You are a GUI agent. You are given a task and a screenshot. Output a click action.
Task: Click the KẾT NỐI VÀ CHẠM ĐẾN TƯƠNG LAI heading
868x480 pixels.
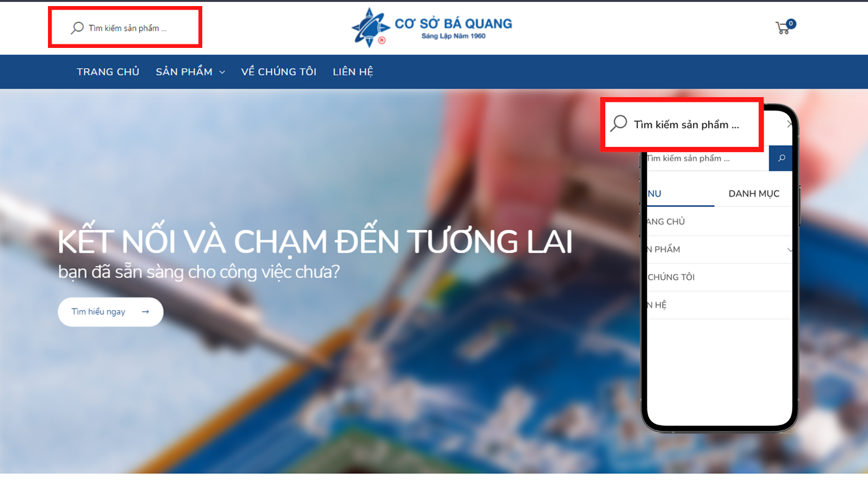coord(315,242)
